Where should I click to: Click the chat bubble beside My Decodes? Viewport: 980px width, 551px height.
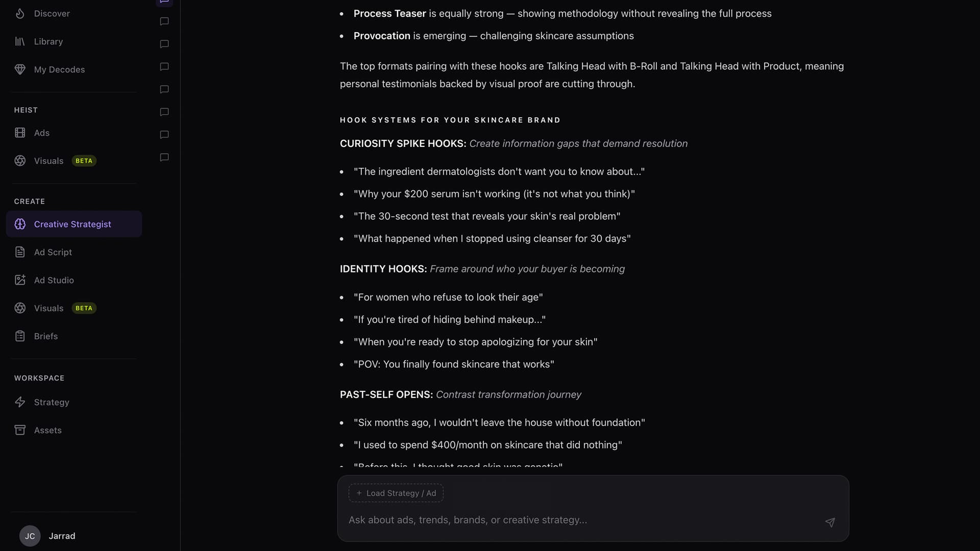pyautogui.click(x=164, y=66)
